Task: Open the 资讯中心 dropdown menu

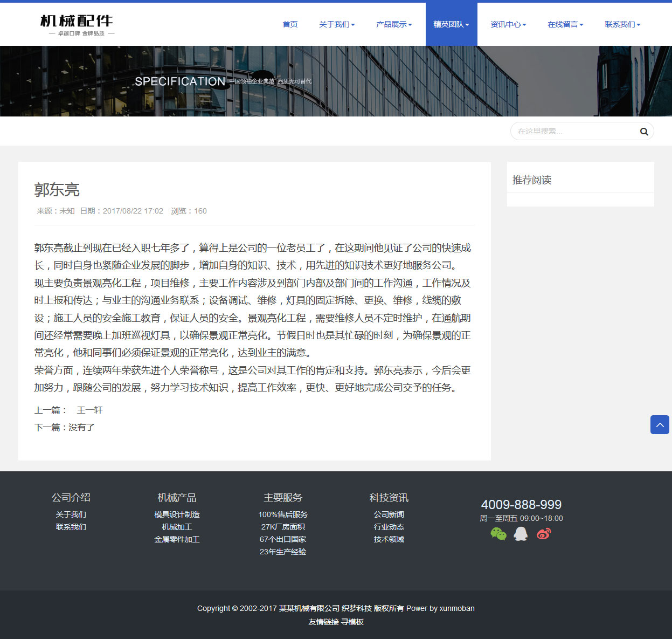Action: click(x=508, y=24)
